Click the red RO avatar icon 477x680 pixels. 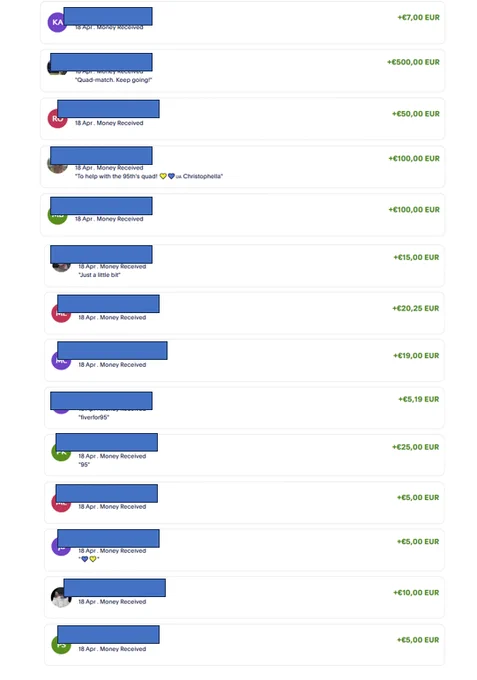57,119
